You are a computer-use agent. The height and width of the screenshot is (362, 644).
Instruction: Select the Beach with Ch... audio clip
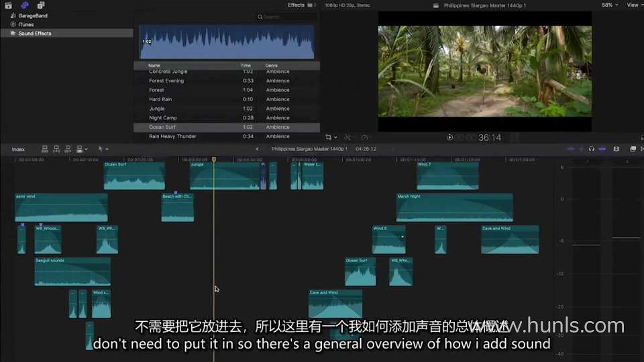point(177,208)
